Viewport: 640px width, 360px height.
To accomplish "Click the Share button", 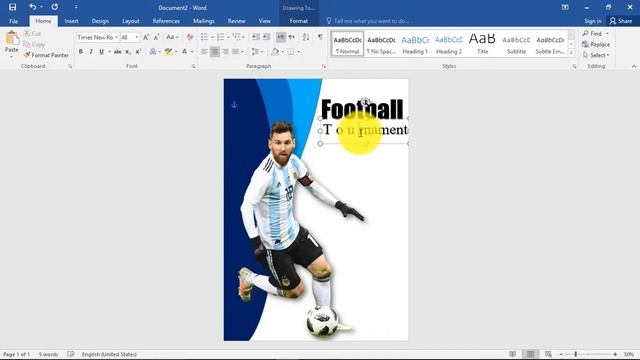I will point(621,21).
